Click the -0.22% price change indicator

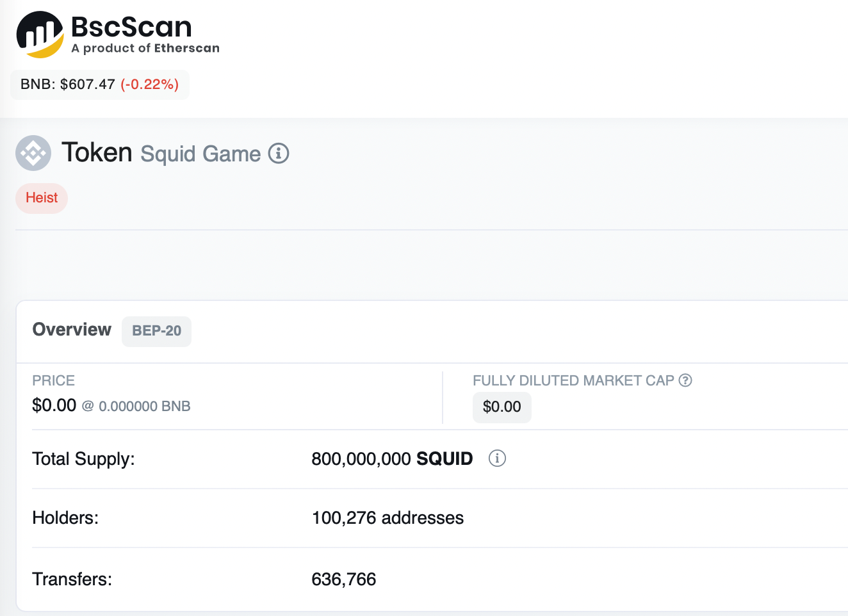click(150, 84)
